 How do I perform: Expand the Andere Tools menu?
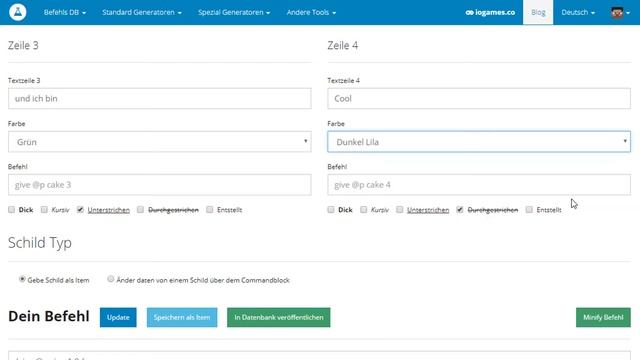click(x=311, y=12)
